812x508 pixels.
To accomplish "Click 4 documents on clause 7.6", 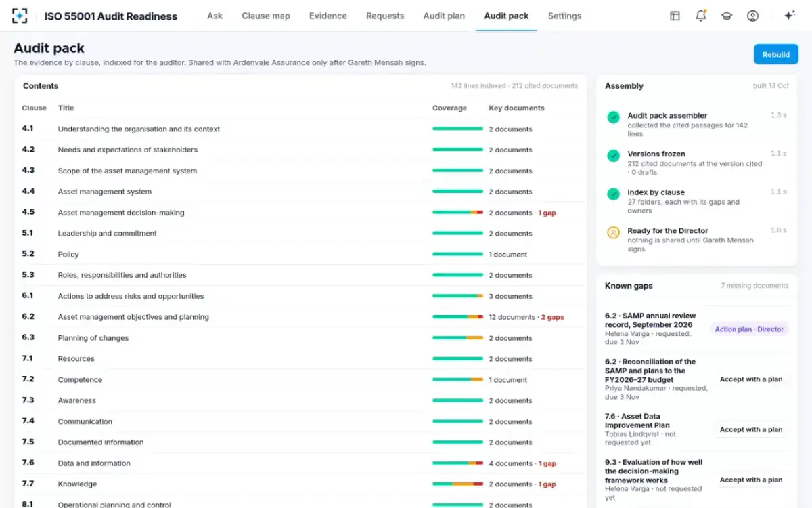I will point(510,463).
